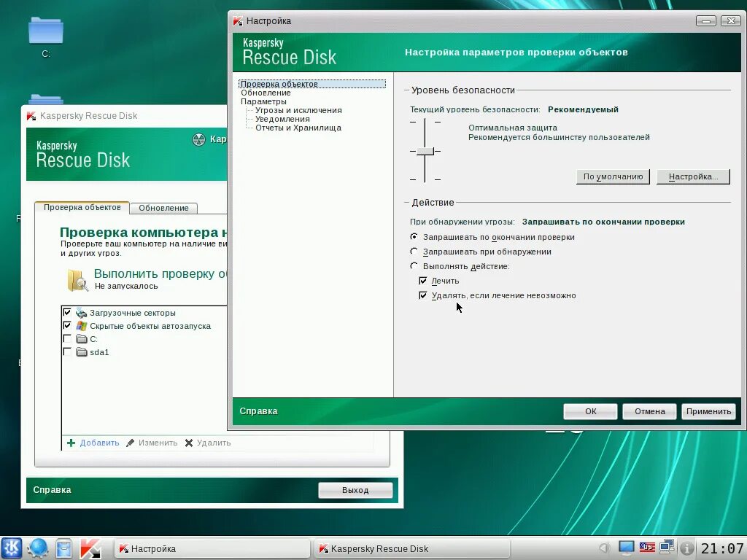The height and width of the screenshot is (560, 747).
Task: Switch keyboard layout via US flag icon
Action: click(647, 548)
